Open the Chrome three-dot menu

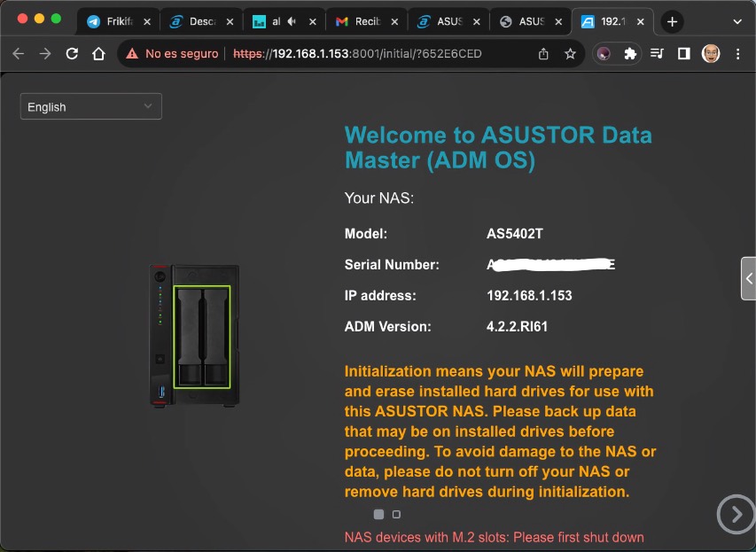pyautogui.click(x=737, y=53)
